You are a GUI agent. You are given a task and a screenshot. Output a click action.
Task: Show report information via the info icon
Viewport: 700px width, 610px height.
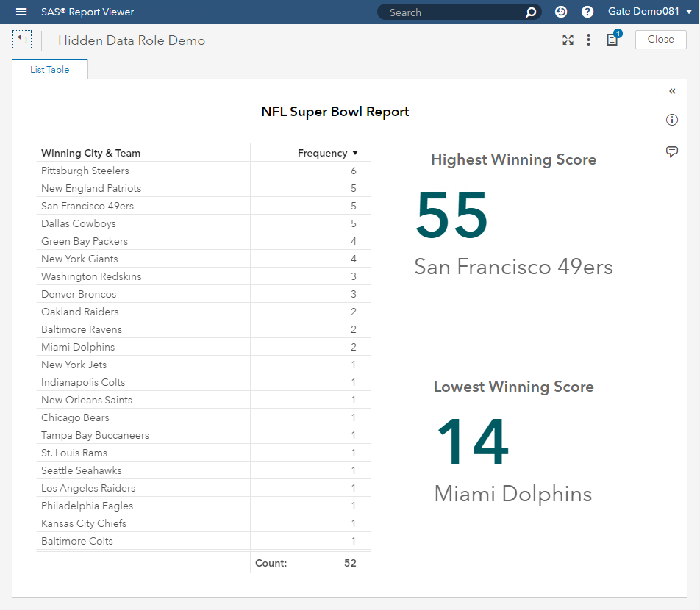pyautogui.click(x=671, y=120)
